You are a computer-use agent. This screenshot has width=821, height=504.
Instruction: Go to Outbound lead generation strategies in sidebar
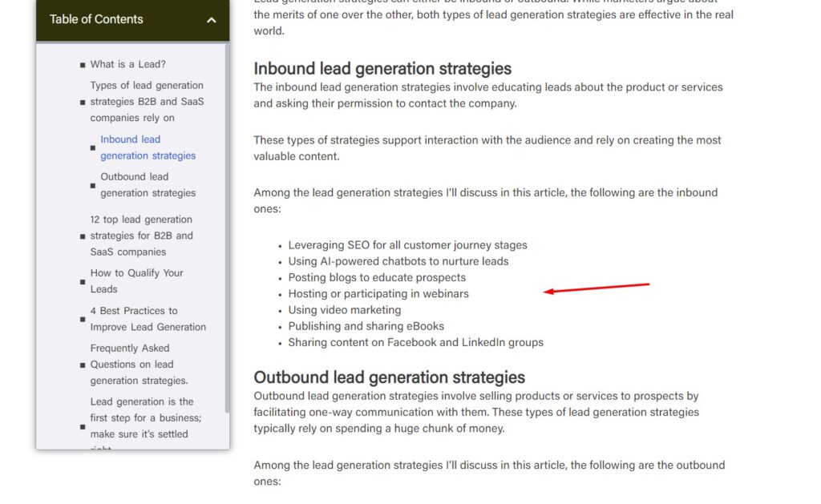click(148, 185)
